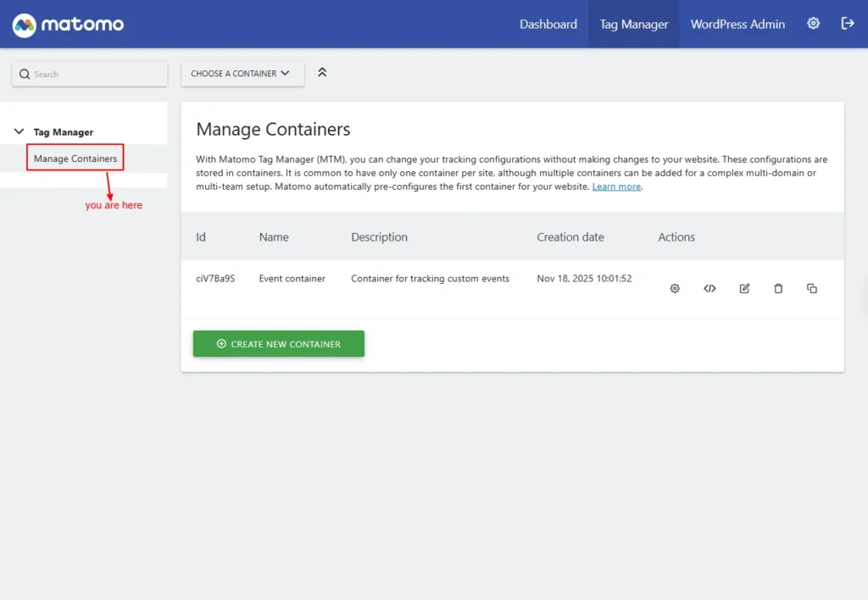This screenshot has width=868, height=600.
Task: Collapse the Tag Manager sidebar section
Action: pyautogui.click(x=19, y=131)
